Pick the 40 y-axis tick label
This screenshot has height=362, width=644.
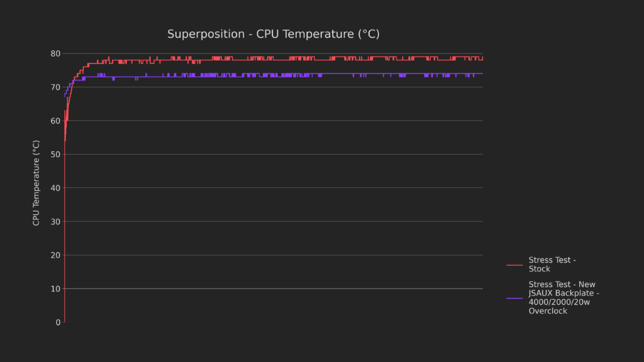tap(55, 188)
